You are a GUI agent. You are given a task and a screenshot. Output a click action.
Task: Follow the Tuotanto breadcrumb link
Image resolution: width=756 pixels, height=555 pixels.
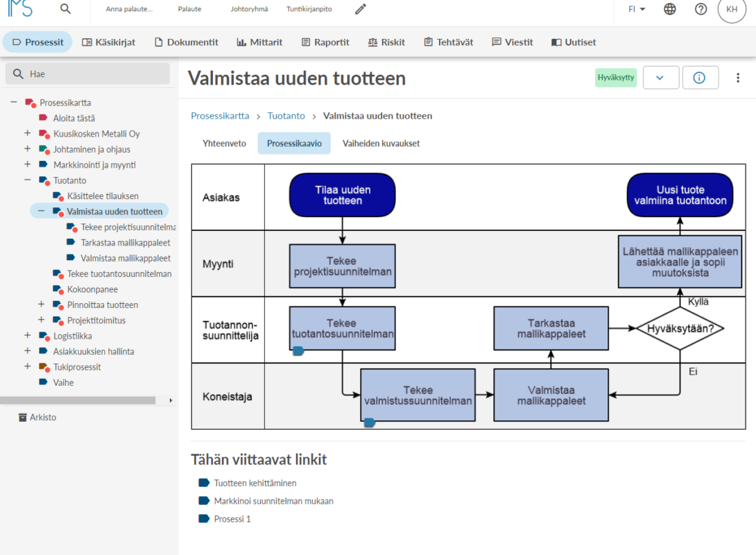coord(286,116)
